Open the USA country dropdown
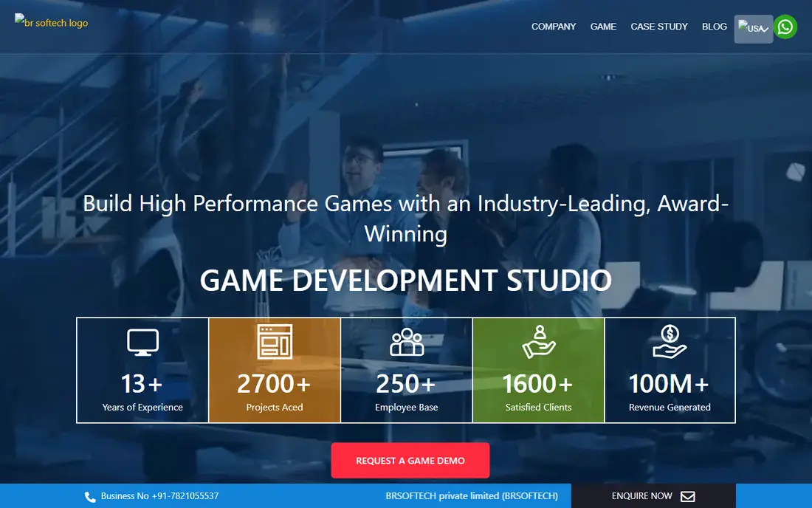 point(754,29)
